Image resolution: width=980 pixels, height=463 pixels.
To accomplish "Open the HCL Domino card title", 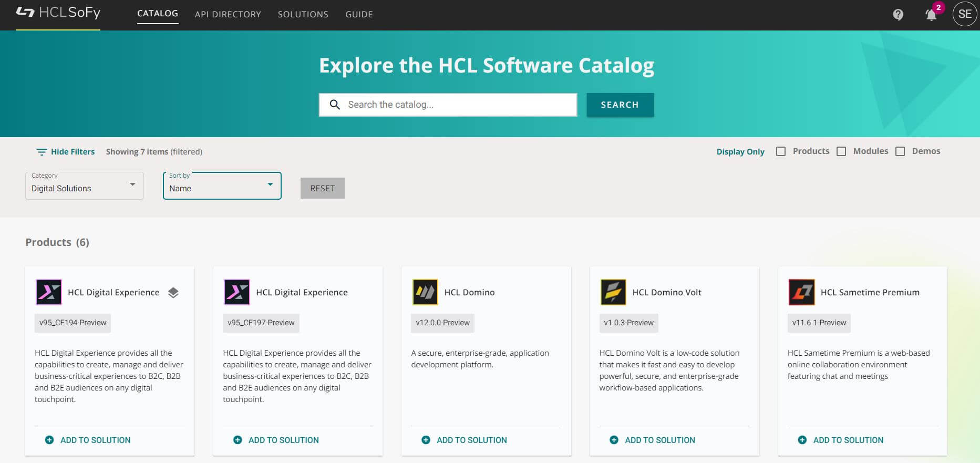I will pyautogui.click(x=470, y=292).
